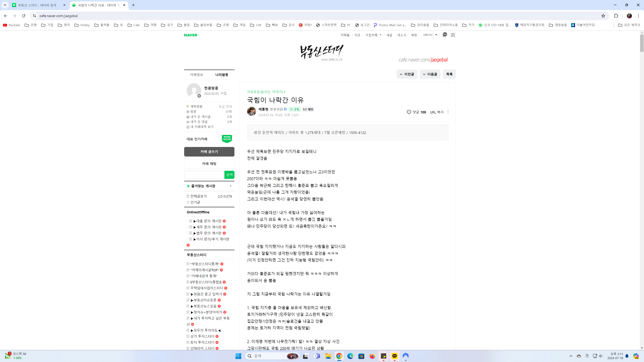The image size is (644, 362).
Task: Open the Chrome extensions puzzle icon
Action: [x=616, y=16]
